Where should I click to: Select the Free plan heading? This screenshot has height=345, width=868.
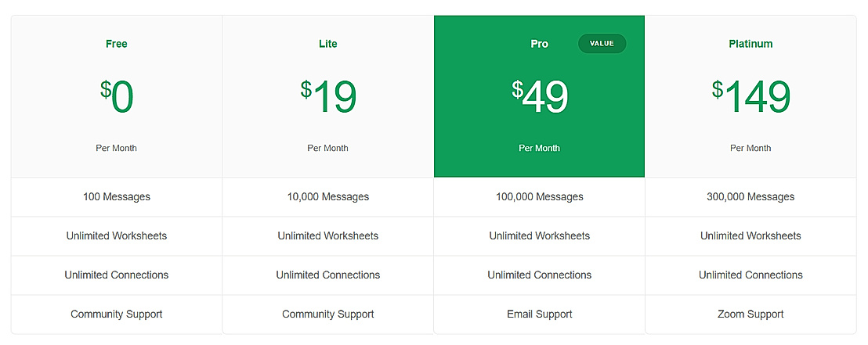(117, 44)
